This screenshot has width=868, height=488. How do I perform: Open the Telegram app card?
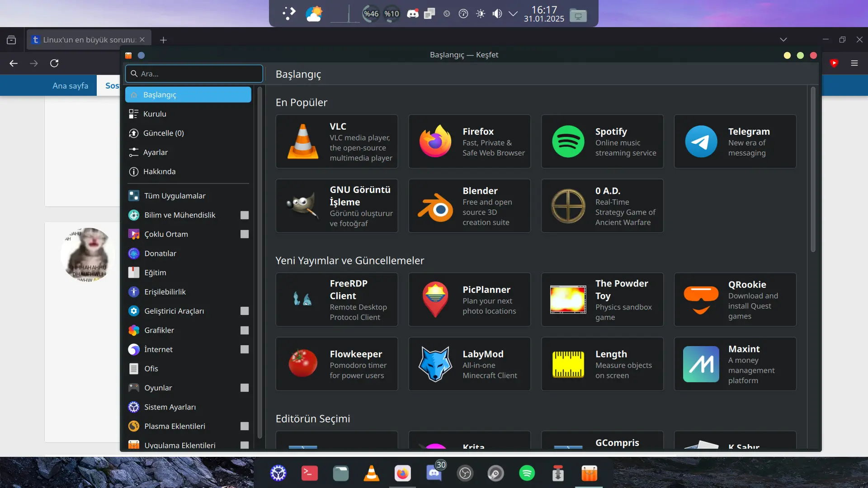[735, 141]
